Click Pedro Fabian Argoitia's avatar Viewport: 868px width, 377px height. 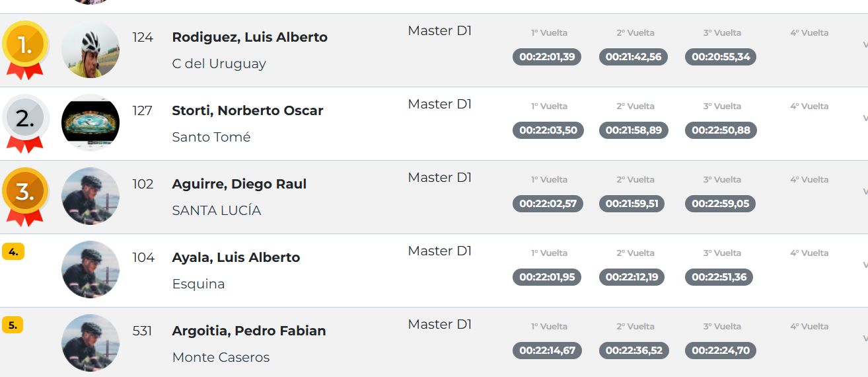(90, 343)
